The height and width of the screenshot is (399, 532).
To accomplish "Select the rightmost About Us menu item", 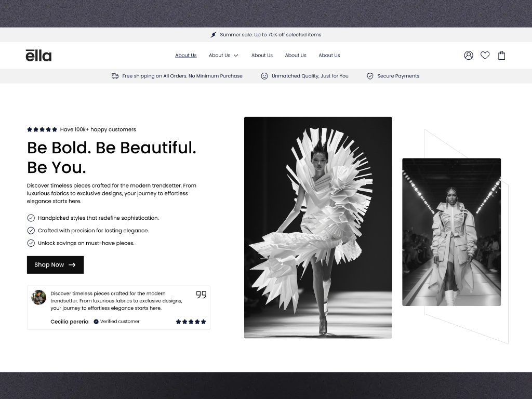I will point(329,55).
